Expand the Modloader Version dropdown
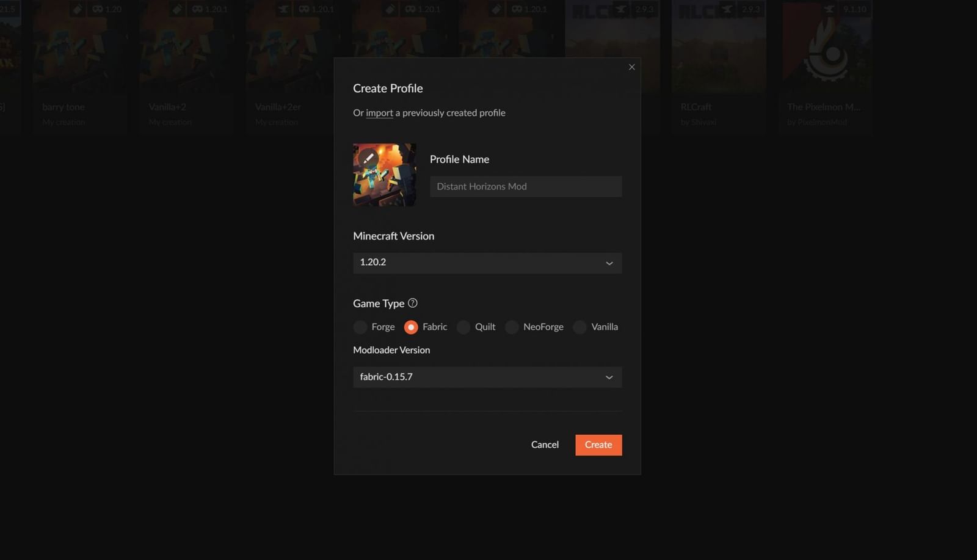Viewport: 977px width, 560px height. tap(487, 377)
